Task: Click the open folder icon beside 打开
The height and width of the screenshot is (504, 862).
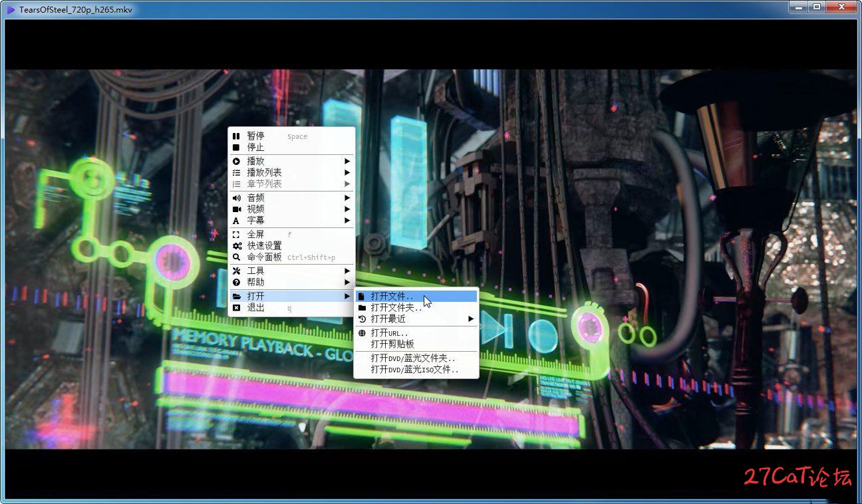Action: click(x=236, y=297)
